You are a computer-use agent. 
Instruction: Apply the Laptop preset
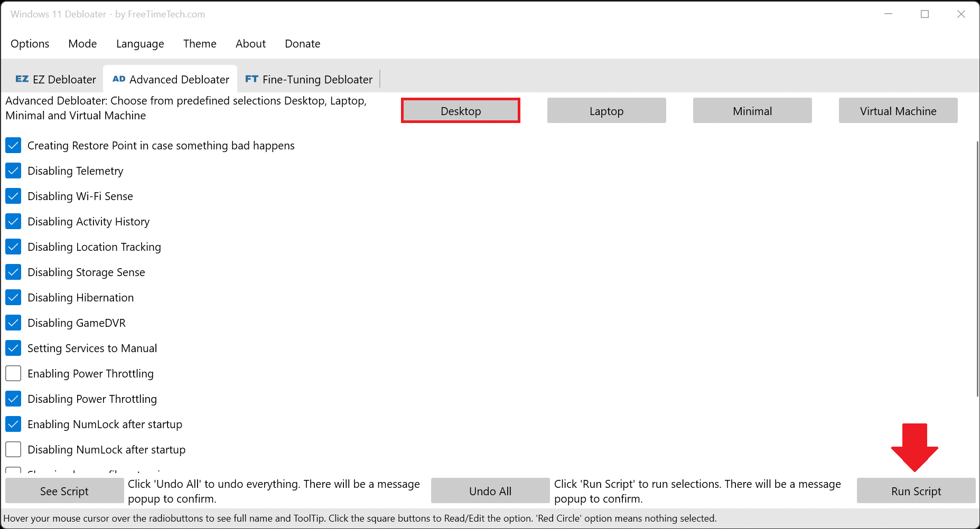pos(606,111)
